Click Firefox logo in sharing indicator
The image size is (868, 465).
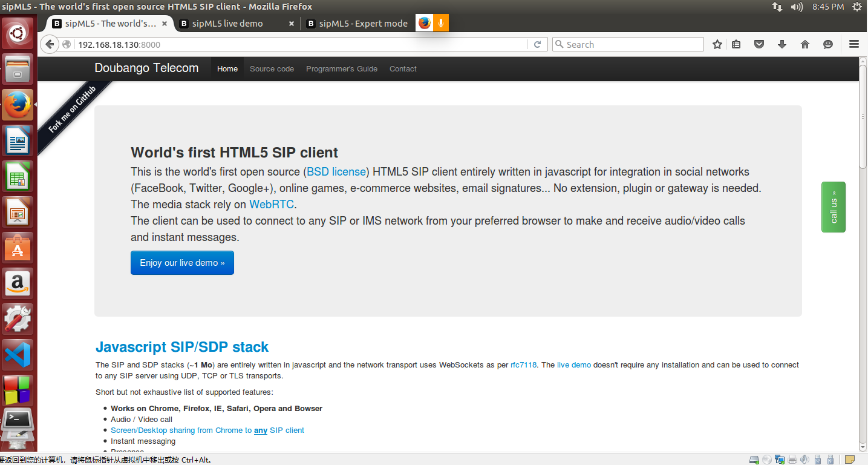[425, 23]
